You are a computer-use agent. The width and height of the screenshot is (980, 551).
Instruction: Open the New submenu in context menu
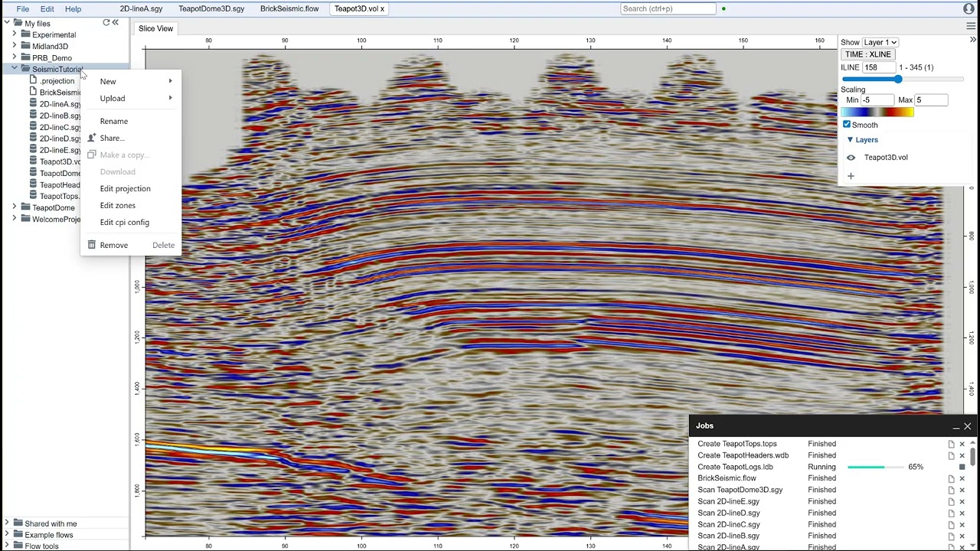coord(131,81)
